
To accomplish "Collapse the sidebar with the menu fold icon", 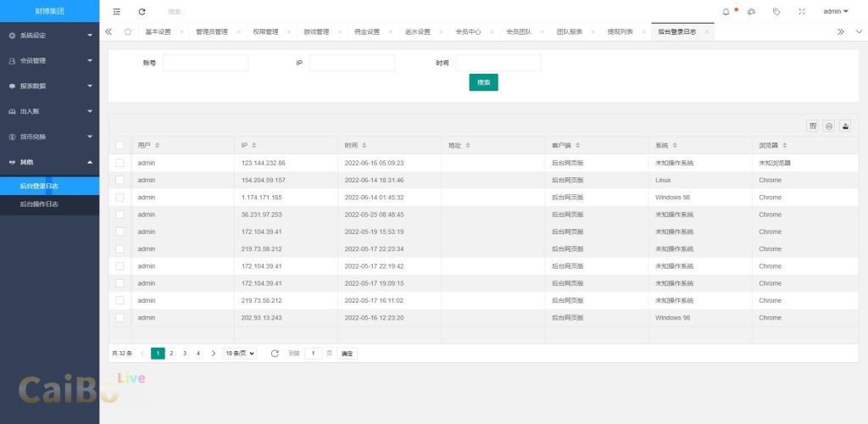I will click(117, 11).
